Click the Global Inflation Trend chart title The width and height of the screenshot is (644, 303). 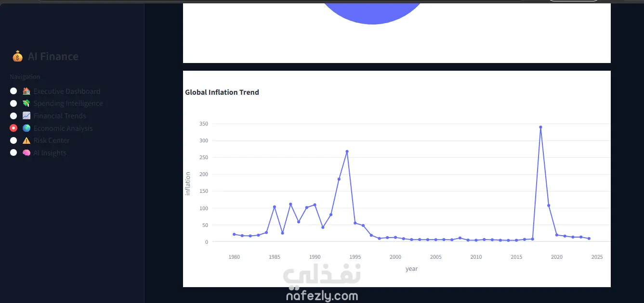(222, 92)
